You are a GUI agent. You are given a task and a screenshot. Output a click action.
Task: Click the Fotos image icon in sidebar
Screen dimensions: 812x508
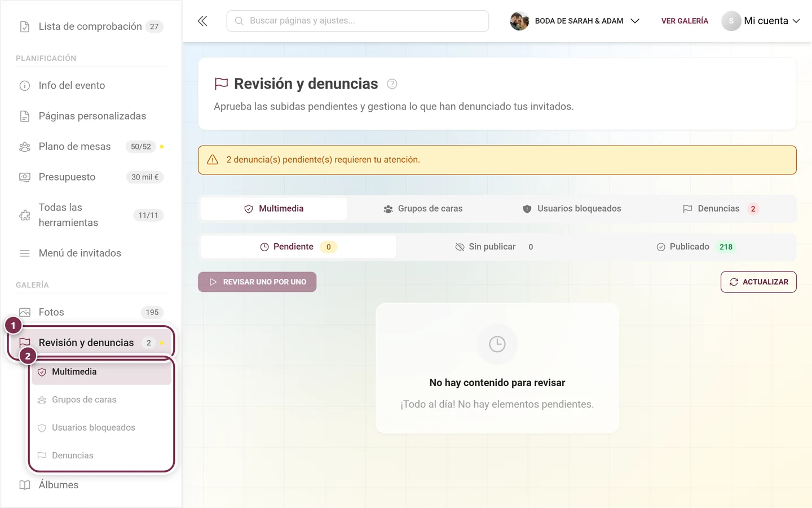(x=25, y=312)
